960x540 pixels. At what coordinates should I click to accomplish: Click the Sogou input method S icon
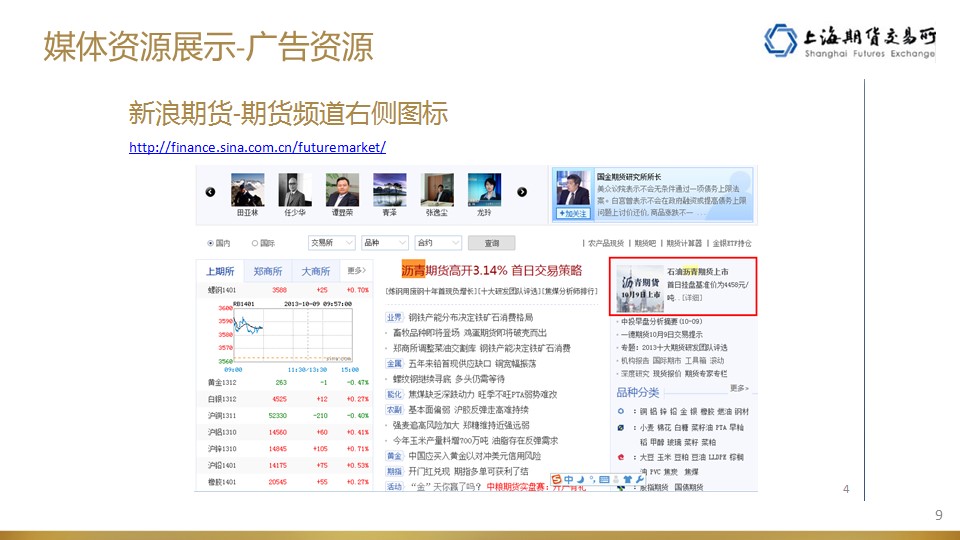(x=557, y=479)
